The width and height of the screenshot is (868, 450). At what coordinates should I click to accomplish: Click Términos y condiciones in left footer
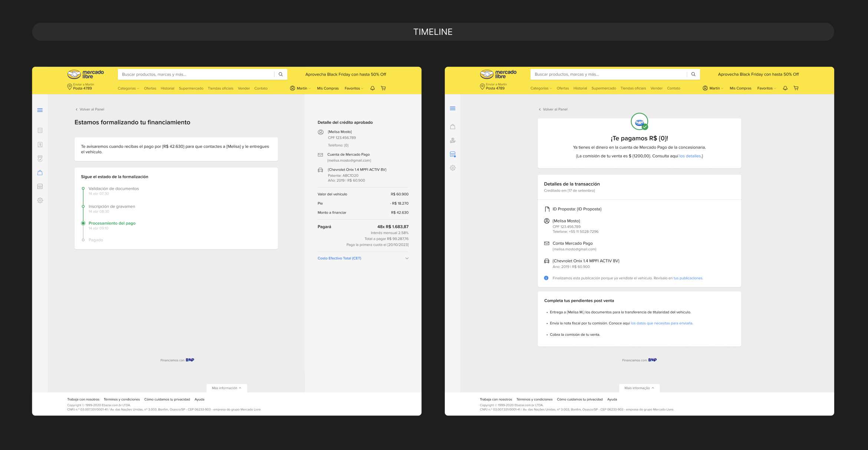(122, 400)
